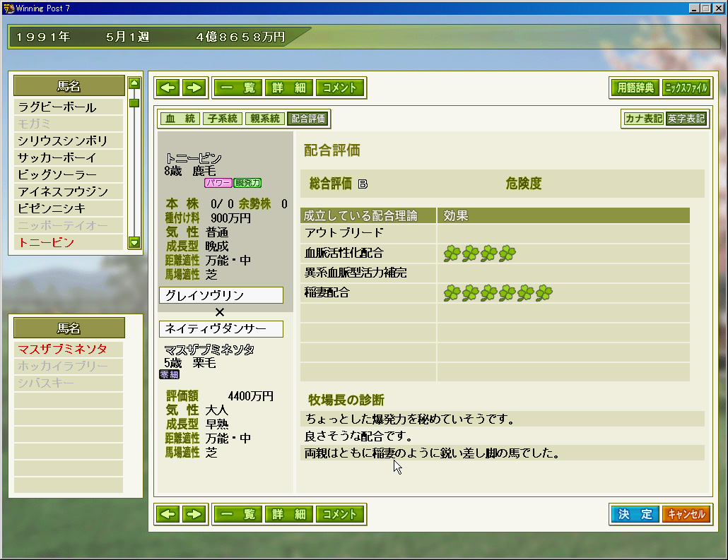Select stallion ビゼンニシキ
The image size is (728, 560).
(69, 208)
